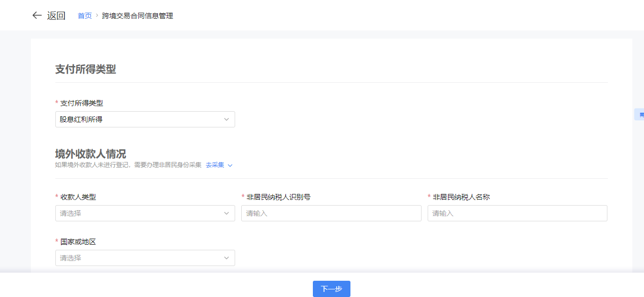The height and width of the screenshot is (297, 644).
Task: Click the breadcrumb separator arrow after 首页
Action: pyautogui.click(x=96, y=16)
